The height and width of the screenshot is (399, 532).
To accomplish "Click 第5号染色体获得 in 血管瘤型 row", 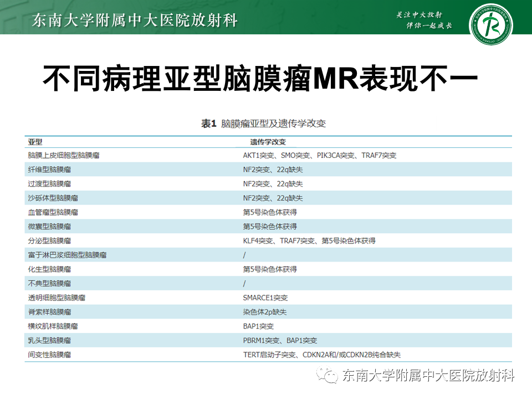I will point(270,212).
